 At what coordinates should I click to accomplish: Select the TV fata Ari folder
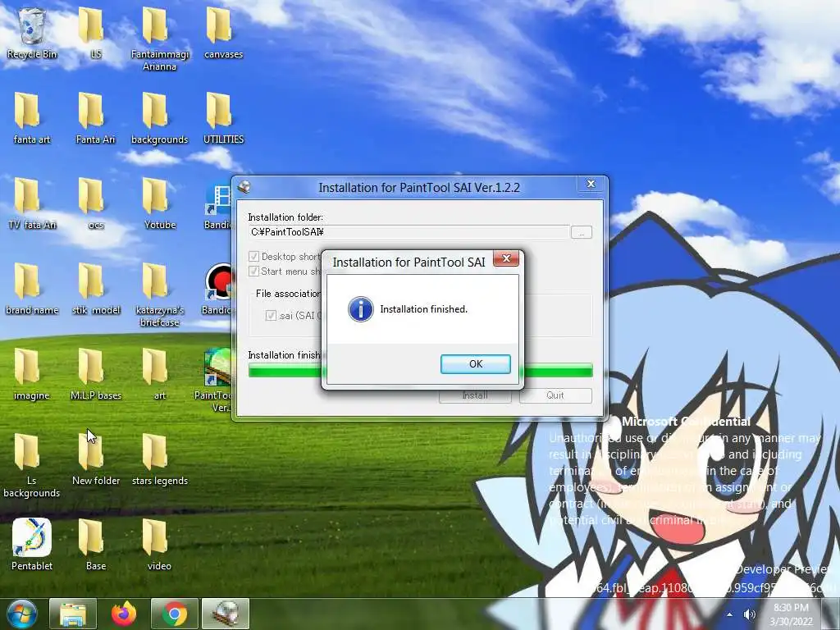click(31, 203)
